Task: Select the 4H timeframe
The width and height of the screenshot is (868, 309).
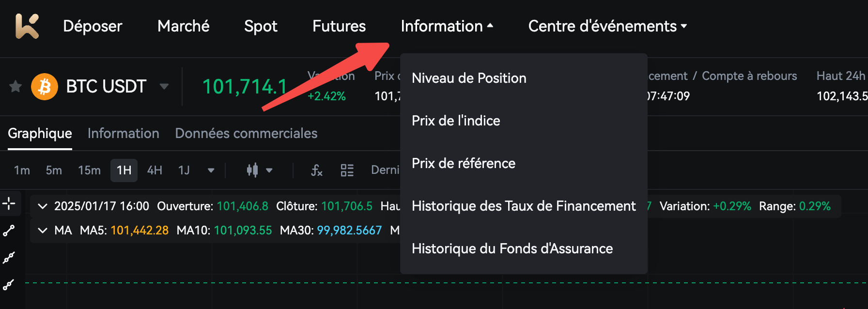Action: 155,170
